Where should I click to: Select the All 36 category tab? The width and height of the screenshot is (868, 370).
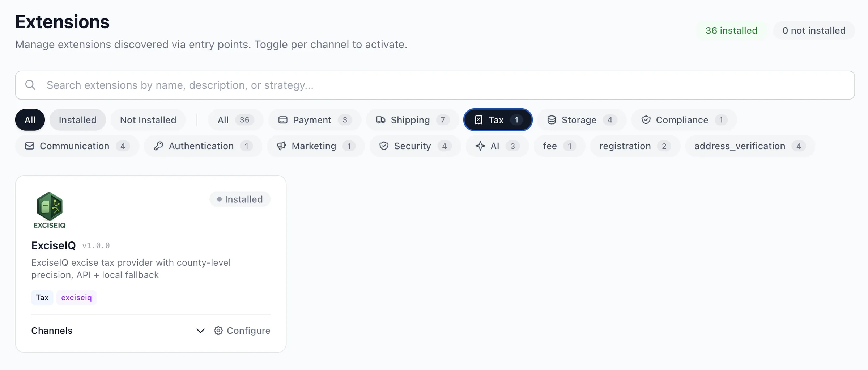tap(235, 120)
